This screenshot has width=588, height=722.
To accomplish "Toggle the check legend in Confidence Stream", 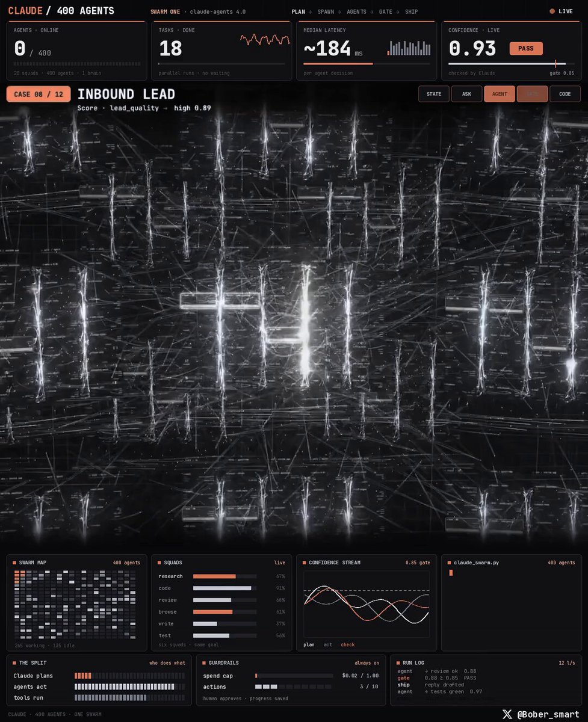I will [348, 645].
